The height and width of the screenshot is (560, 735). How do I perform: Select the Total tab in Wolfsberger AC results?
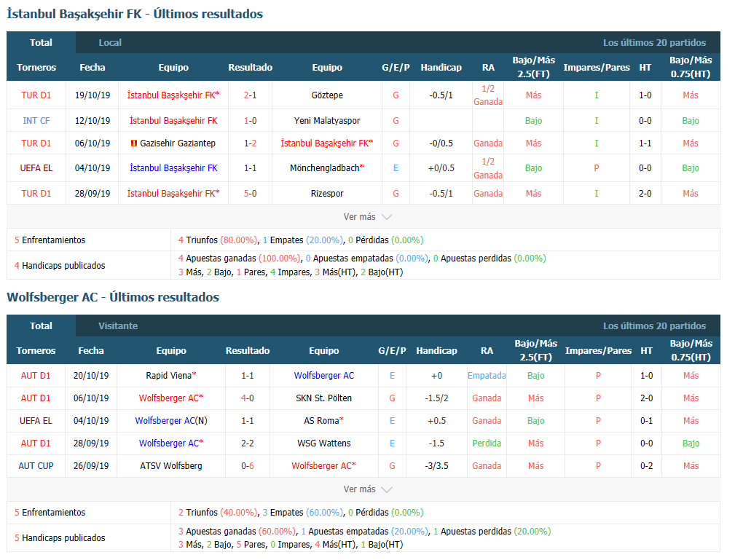[x=42, y=326]
